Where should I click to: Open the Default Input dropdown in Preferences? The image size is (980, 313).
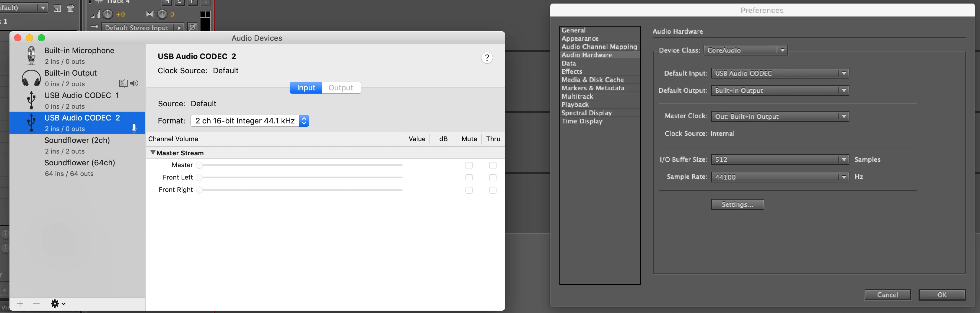pyautogui.click(x=780, y=74)
